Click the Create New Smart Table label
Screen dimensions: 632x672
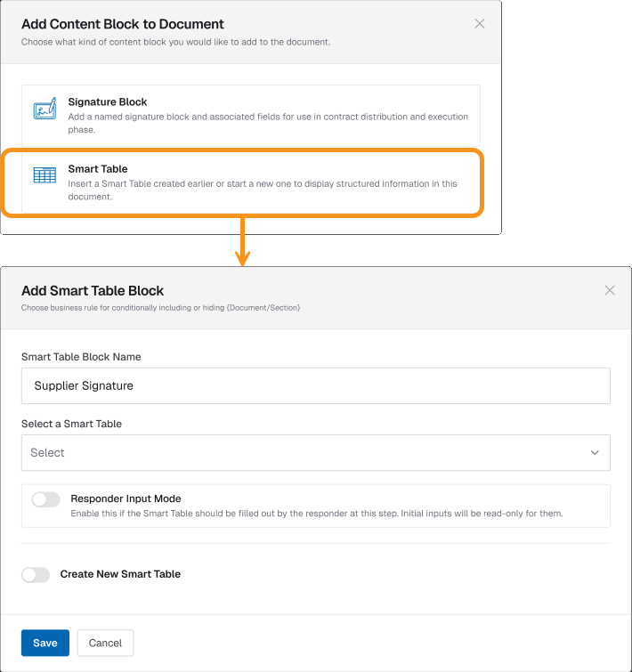tap(120, 574)
